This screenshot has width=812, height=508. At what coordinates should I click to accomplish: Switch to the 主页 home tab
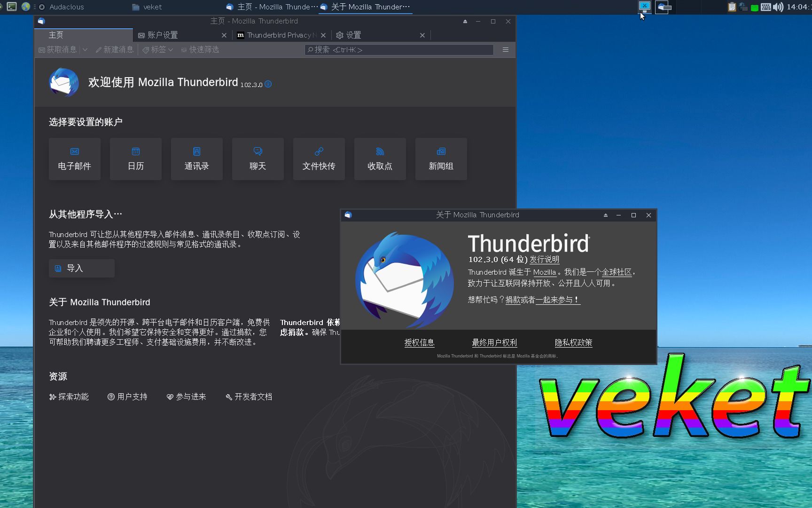pos(84,35)
